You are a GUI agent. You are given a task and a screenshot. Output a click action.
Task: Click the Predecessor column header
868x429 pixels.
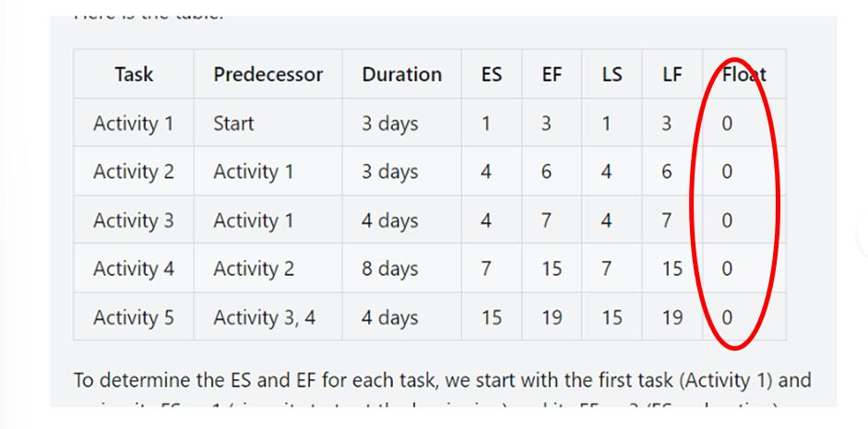pos(268,74)
